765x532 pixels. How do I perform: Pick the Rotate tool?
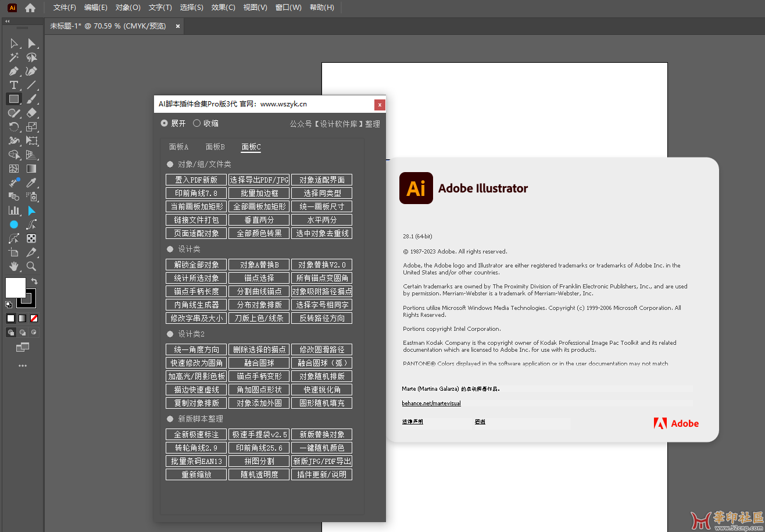pos(14,127)
